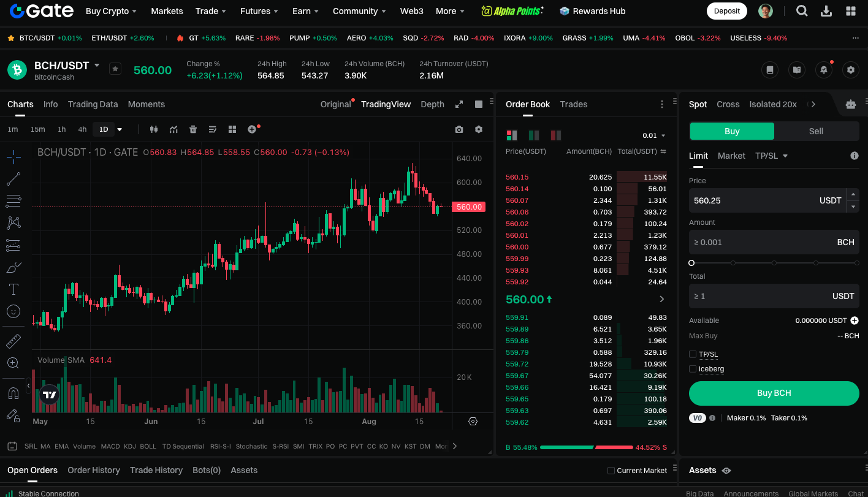The width and height of the screenshot is (868, 497).
Task: Open the TradingView logo on chart
Action: [x=50, y=395]
